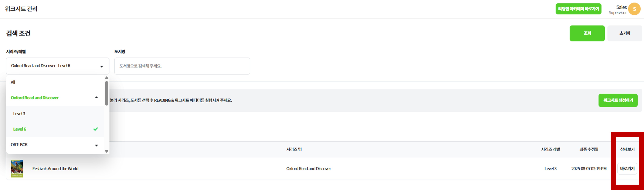Click the 워크시트 생성하기 button

point(618,100)
